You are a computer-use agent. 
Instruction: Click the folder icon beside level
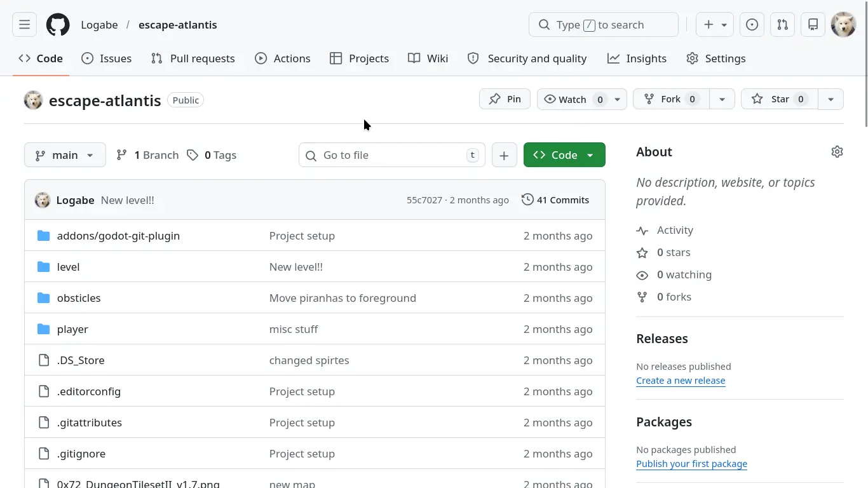43,267
